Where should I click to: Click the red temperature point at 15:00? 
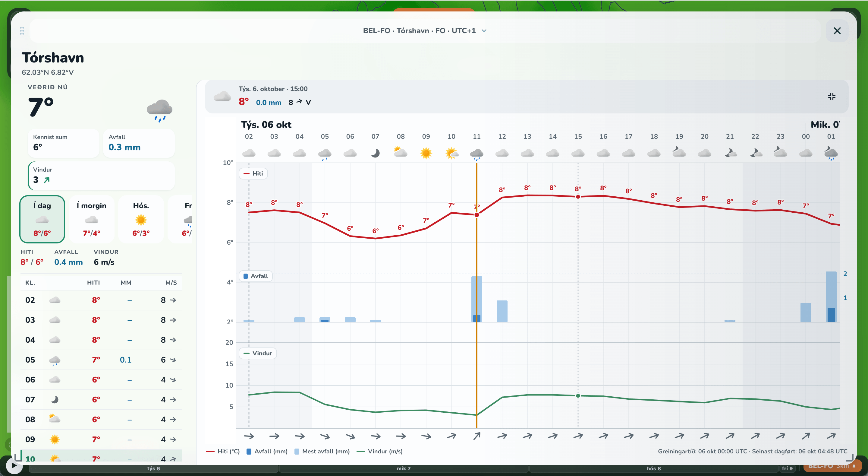click(578, 197)
